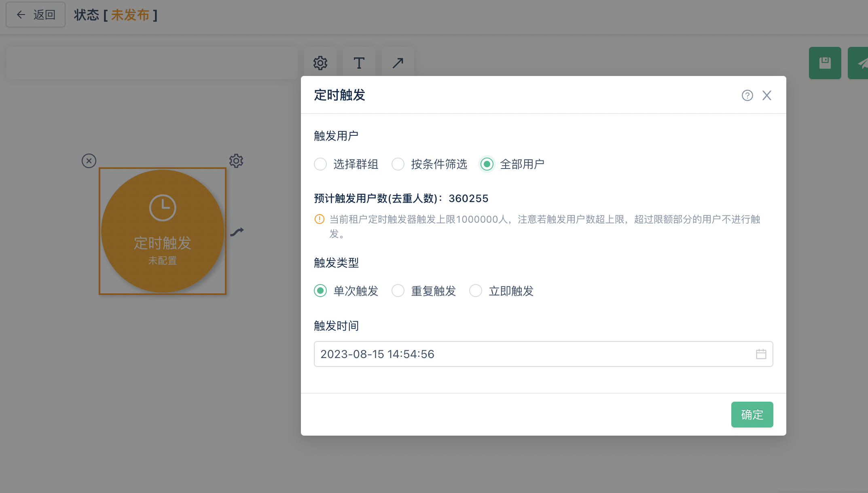This screenshot has height=493, width=868.
Task: Remove the 定时触发 node via x icon
Action: 89,161
